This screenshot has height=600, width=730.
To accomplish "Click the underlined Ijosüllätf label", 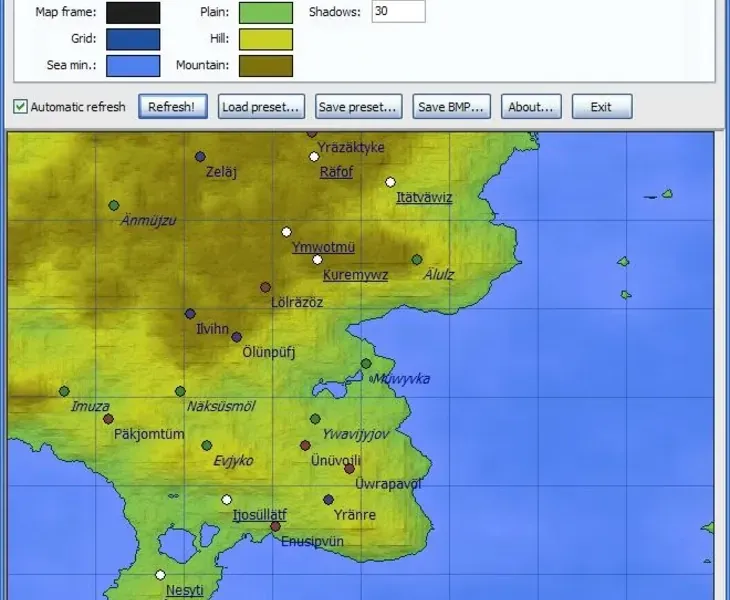I will tap(260, 515).
